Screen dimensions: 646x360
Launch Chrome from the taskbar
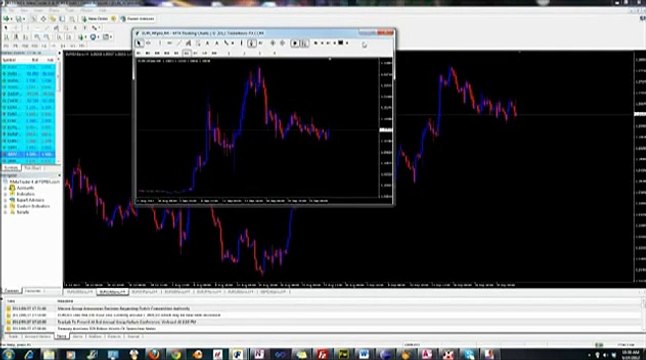176,354
